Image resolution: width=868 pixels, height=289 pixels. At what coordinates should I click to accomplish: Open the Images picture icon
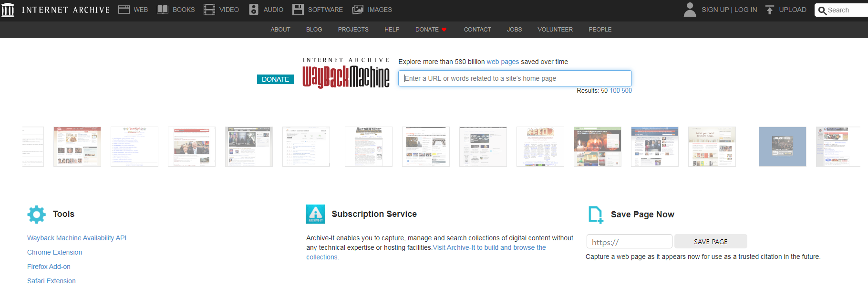[x=358, y=10]
